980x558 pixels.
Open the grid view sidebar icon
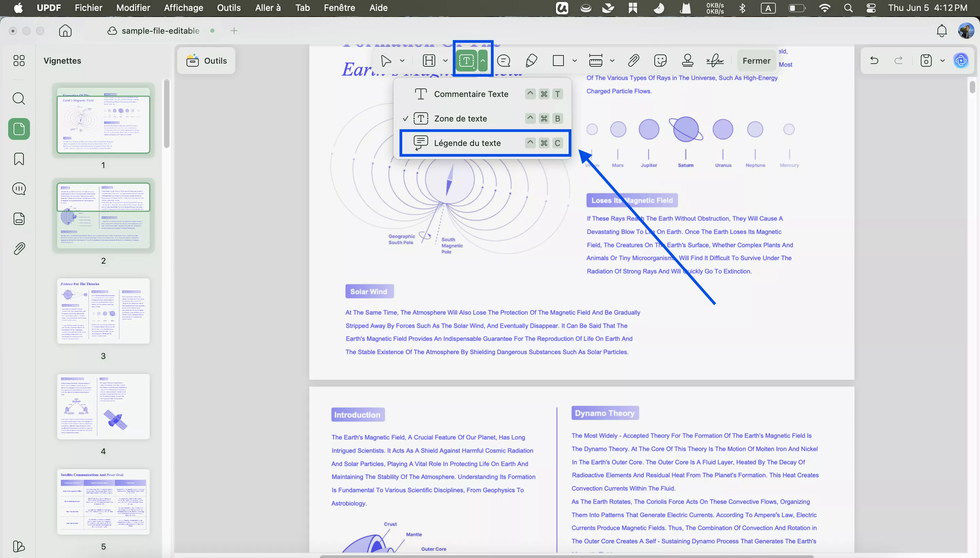click(19, 61)
